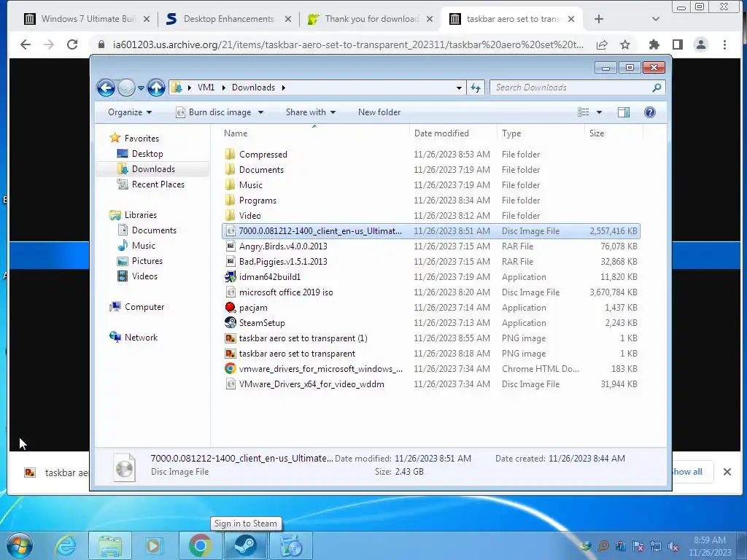
Task: Open the Organize menu
Action: (x=130, y=112)
